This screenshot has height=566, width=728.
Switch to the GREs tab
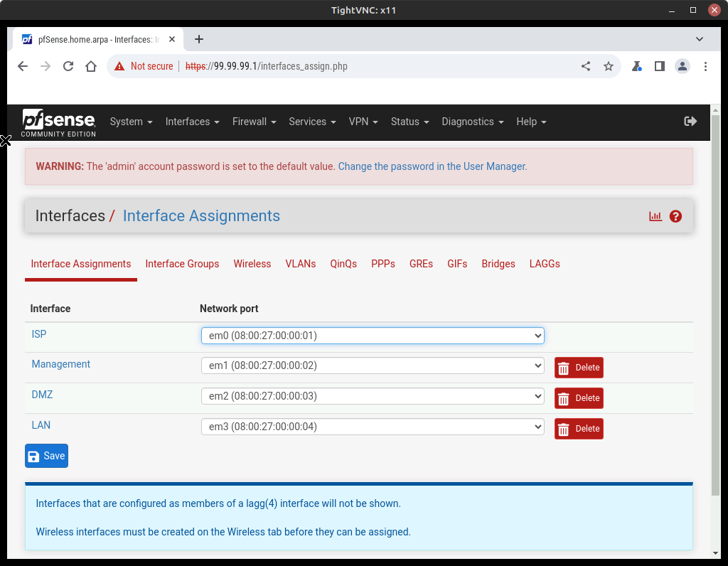[x=421, y=264]
